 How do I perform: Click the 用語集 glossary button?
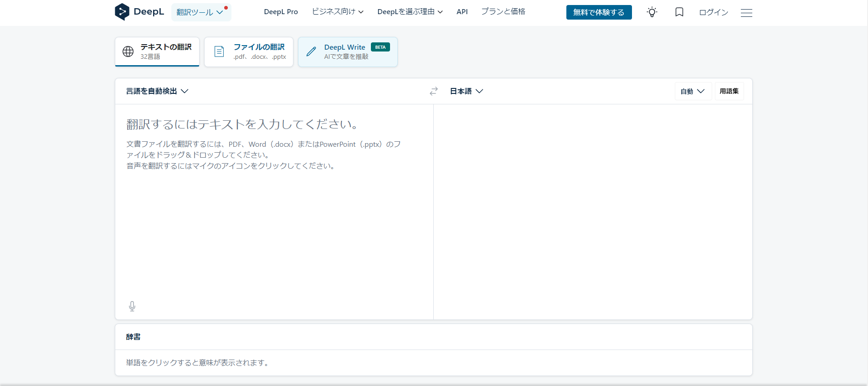click(729, 91)
